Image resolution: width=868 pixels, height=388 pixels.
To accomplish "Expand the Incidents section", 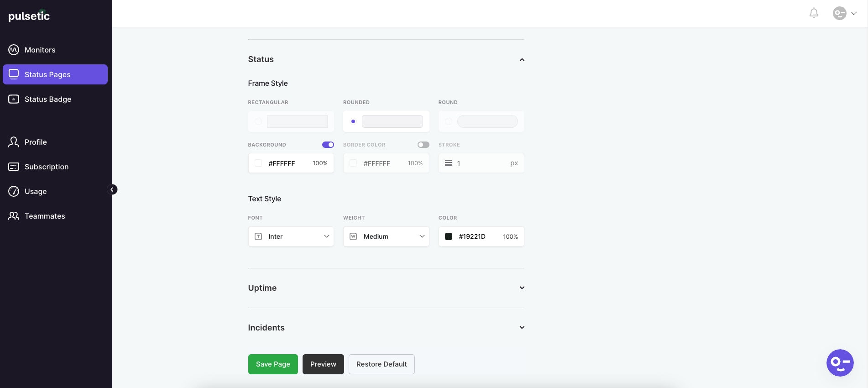I will click(x=522, y=327).
